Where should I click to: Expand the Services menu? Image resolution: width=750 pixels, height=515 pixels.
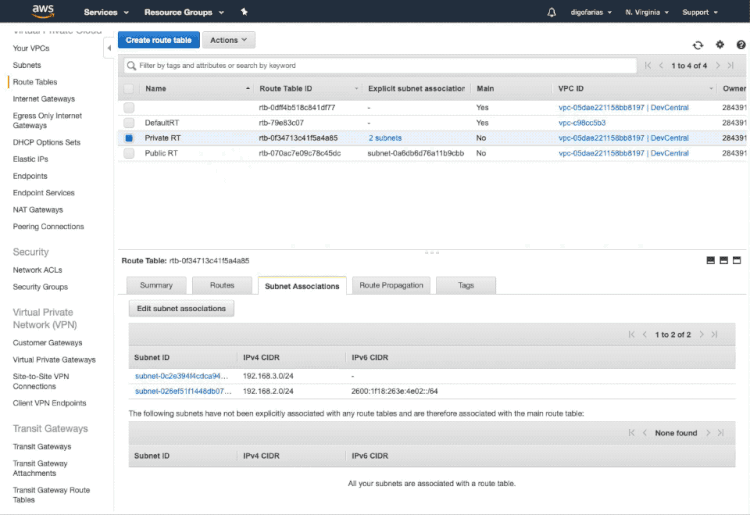coord(106,12)
